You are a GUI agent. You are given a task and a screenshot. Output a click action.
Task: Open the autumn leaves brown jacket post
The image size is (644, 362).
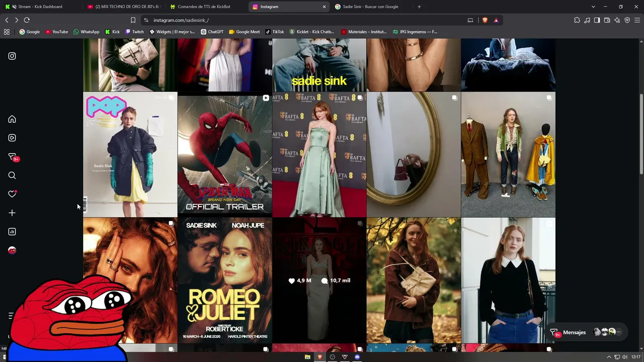tap(414, 281)
